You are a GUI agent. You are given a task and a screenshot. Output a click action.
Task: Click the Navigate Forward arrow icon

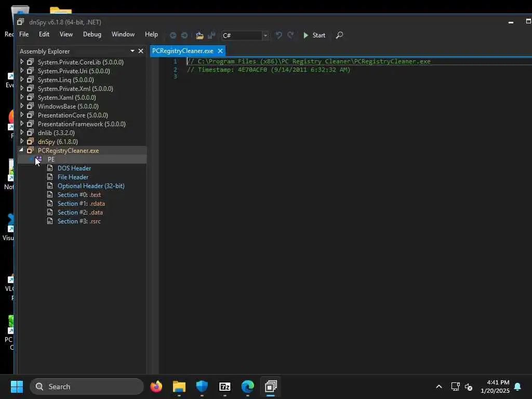184,35
